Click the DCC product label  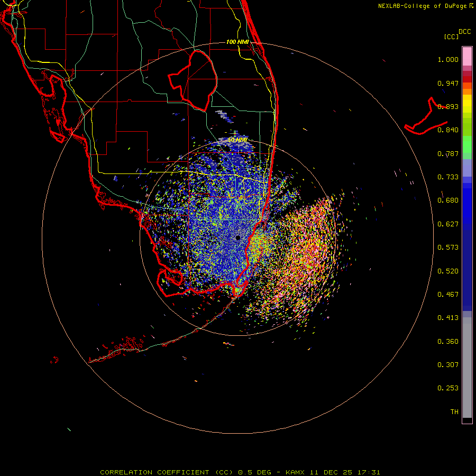point(464,32)
